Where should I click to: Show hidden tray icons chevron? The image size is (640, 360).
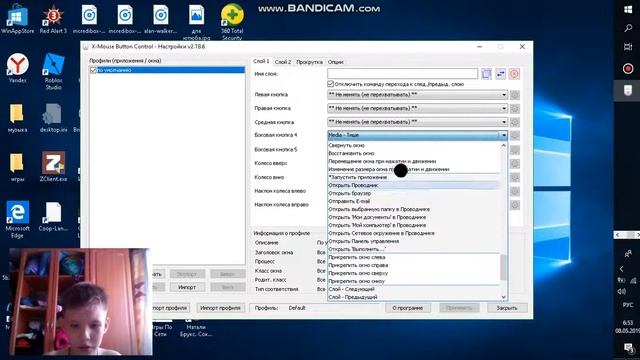point(622,269)
